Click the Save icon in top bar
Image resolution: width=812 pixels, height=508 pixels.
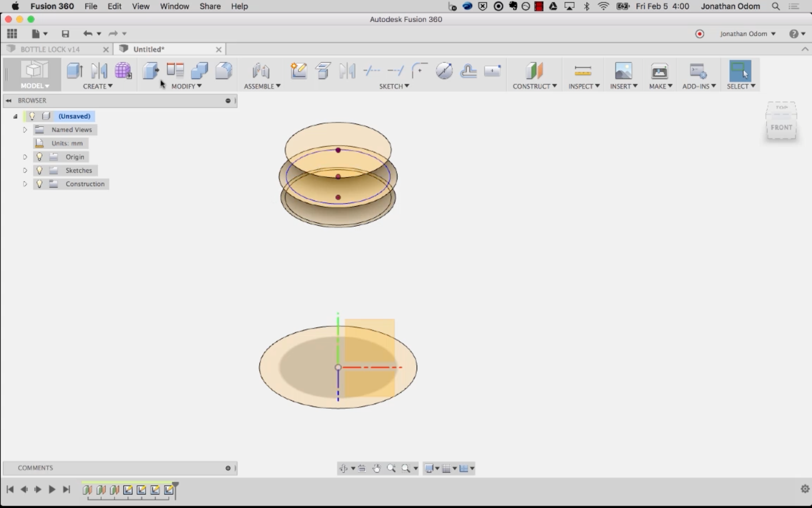(x=65, y=34)
